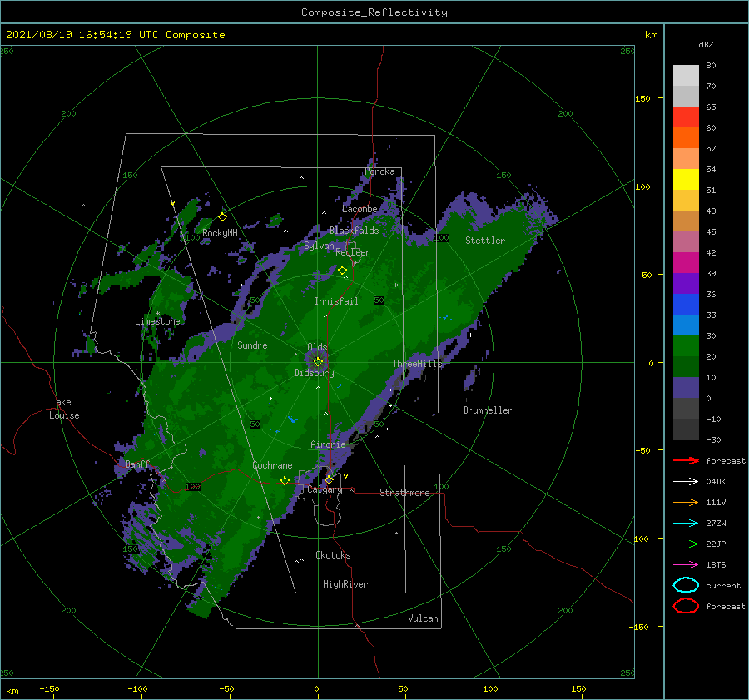The width and height of the screenshot is (749, 700).
Task: Click the km label at top right
Action: tap(651, 35)
